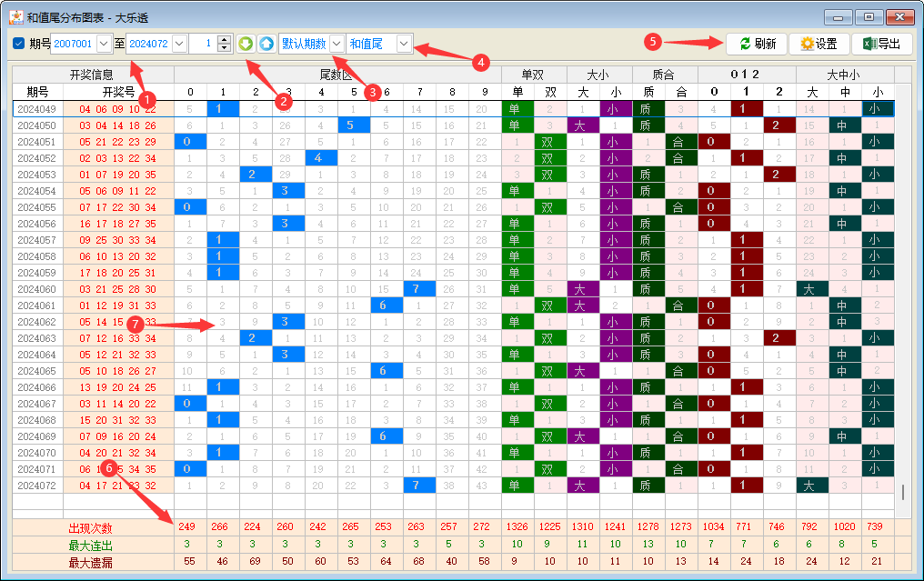Click the 导出 Excel export button
The width and height of the screenshot is (924, 581).
click(881, 44)
